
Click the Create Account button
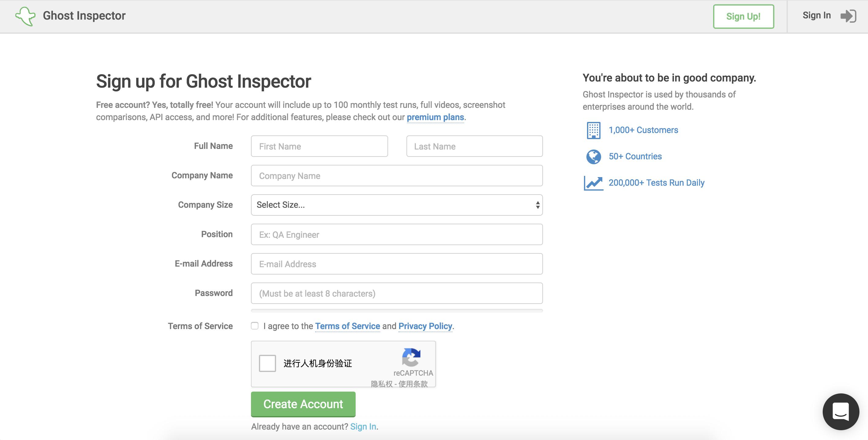pos(303,404)
